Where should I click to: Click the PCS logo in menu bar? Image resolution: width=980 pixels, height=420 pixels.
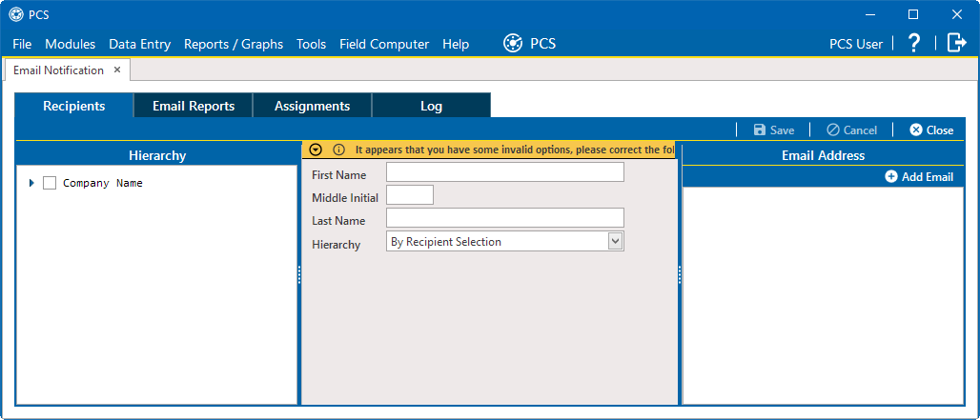point(513,44)
